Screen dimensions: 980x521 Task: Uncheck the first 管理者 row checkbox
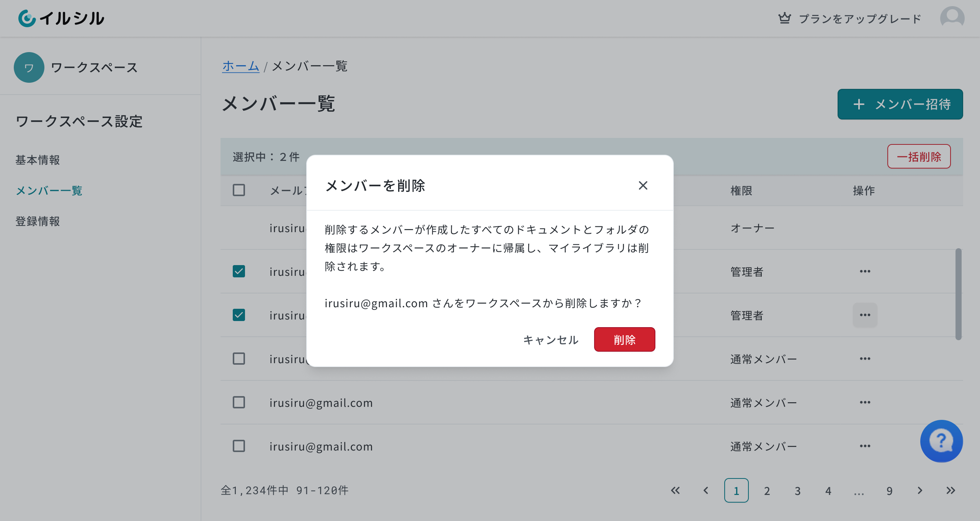click(239, 271)
